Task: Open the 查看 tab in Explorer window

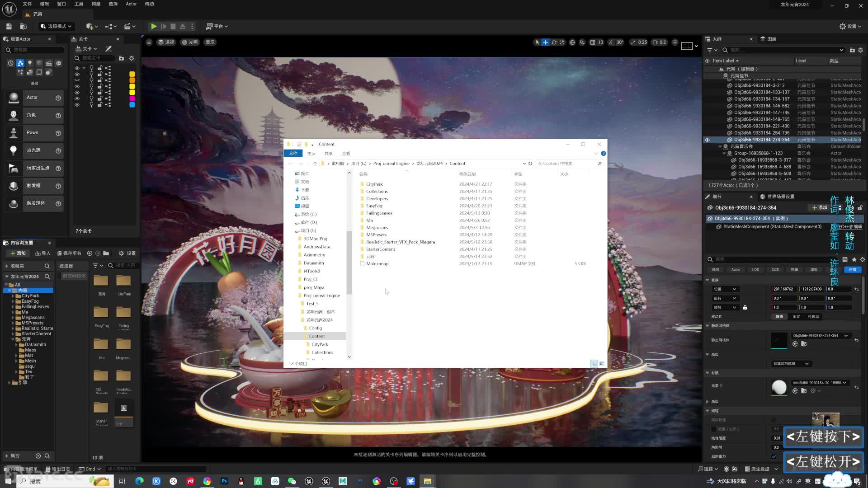Action: (x=346, y=154)
